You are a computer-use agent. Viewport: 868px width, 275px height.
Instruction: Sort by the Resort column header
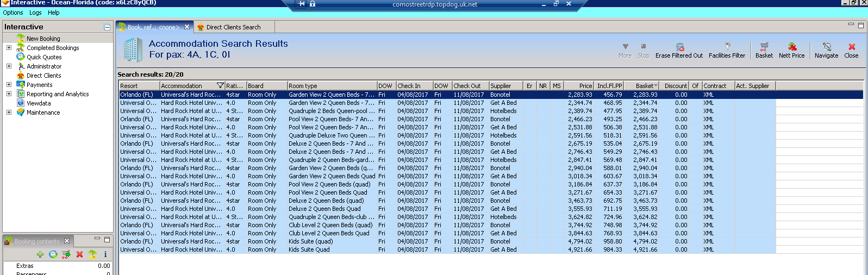(x=139, y=86)
